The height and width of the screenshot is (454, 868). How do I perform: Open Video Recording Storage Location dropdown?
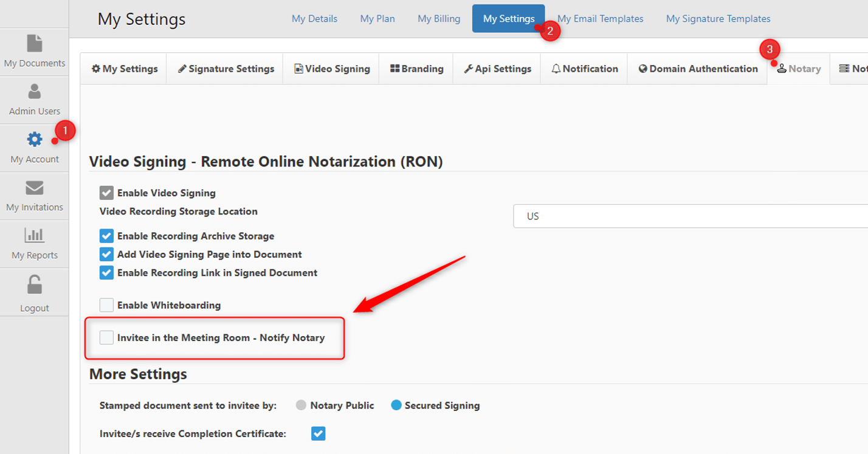coord(690,216)
